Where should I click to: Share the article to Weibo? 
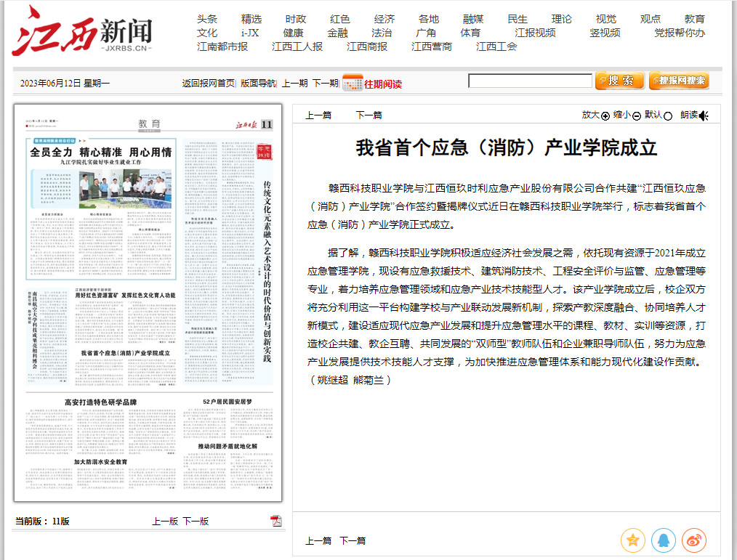point(694,540)
